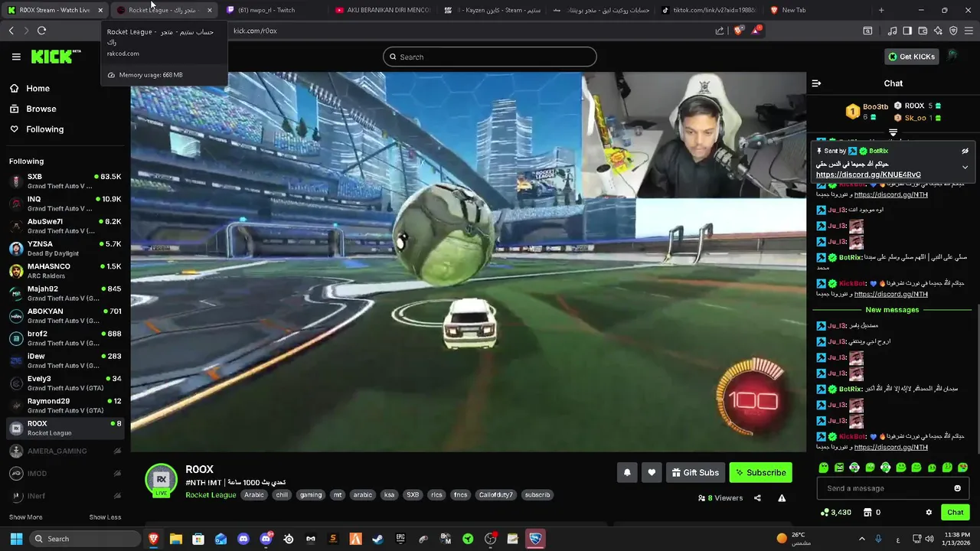Click the share page icon in address bar
Viewport: 980px width, 551px height.
(x=720, y=31)
